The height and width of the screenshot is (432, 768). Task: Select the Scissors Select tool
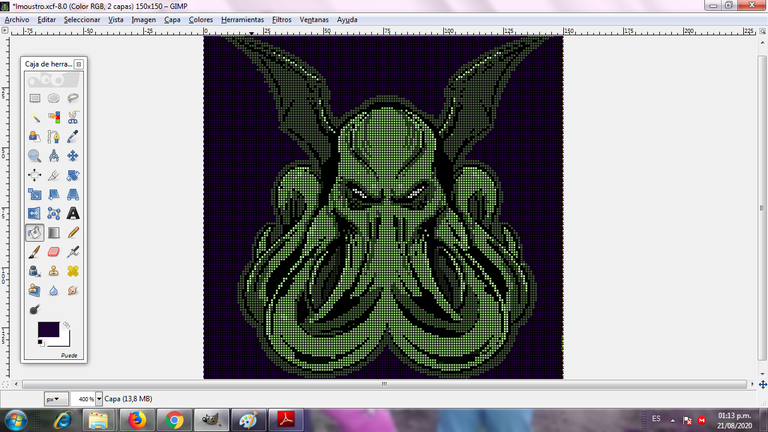[72, 118]
